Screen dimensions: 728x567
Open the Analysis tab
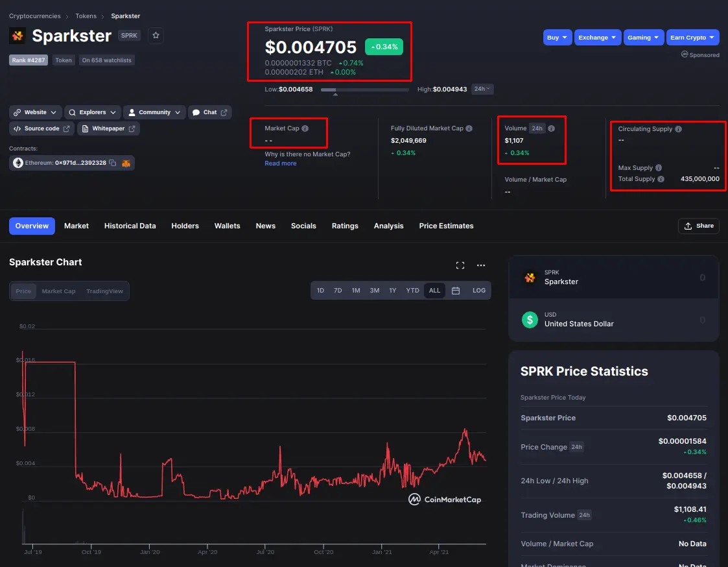point(388,226)
